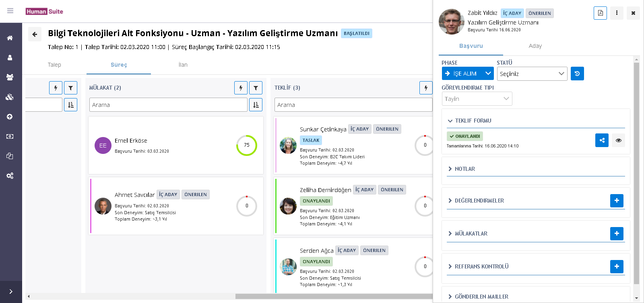The width and height of the screenshot is (644, 303).
Task: Switch to the Aday tab
Action: point(535,46)
